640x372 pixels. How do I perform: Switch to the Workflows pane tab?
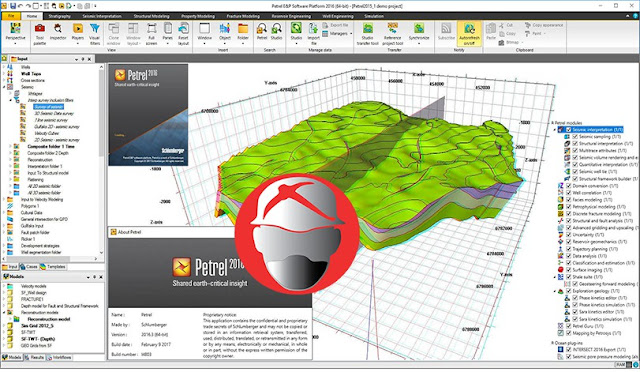pos(60,357)
